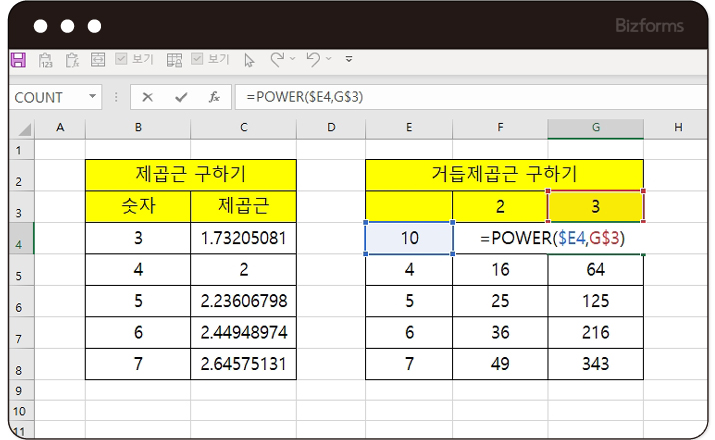
Task: Select the highlighted column G header
Action: pos(596,128)
